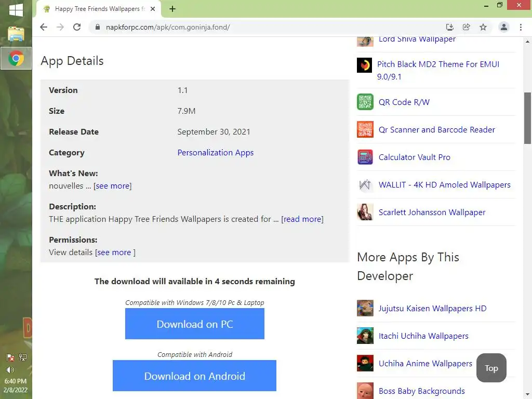Viewport: 532px width, 399px height.
Task: Open the Calculator Vault Pro link
Action: (x=414, y=157)
